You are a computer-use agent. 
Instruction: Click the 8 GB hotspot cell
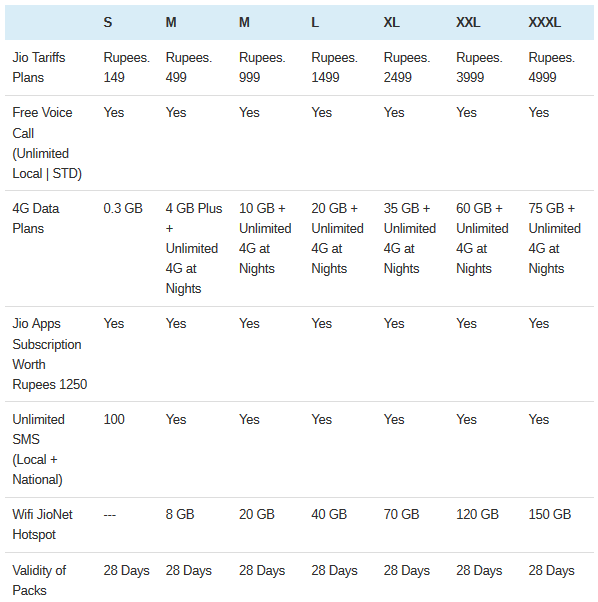click(180, 514)
